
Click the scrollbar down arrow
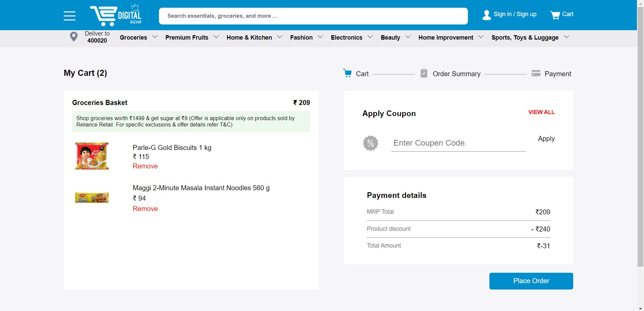click(640, 308)
